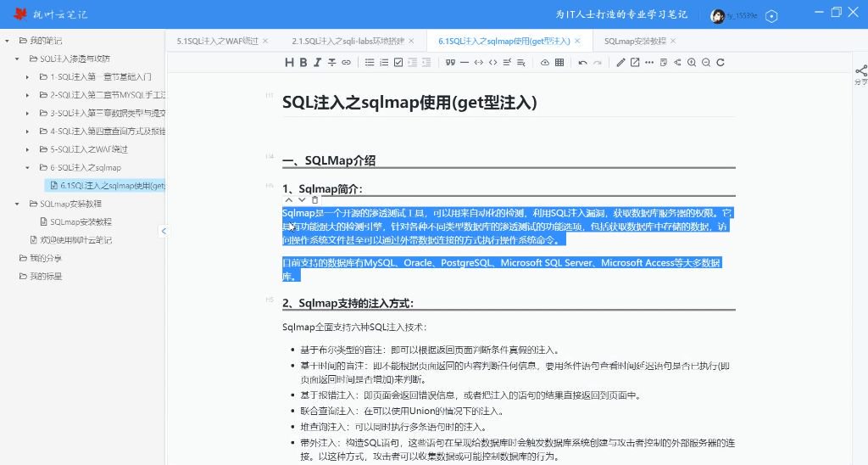Screen dimensions: 868x465
Task: Click hexagon settings icon in header
Action: [x=771, y=16]
